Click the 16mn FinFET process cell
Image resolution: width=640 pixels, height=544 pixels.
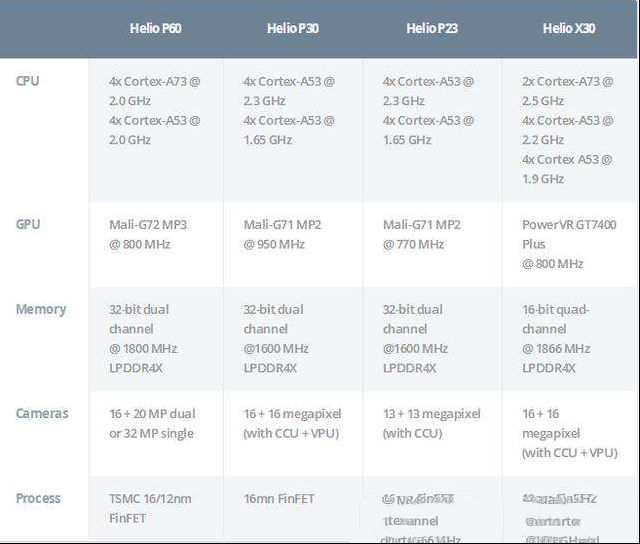293,508
